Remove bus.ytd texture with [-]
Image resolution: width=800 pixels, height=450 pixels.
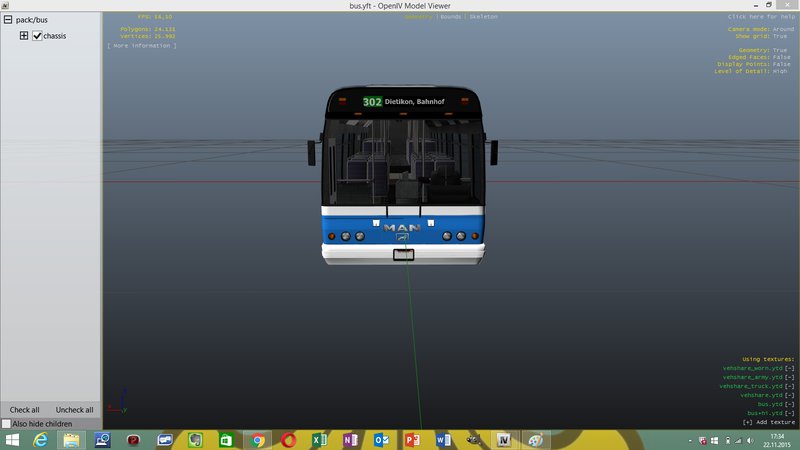click(790, 404)
